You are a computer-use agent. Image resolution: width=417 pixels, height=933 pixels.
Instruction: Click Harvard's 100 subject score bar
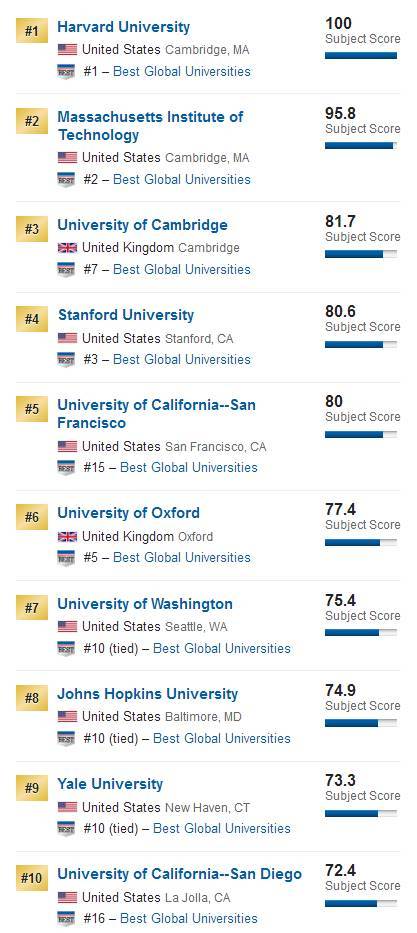(x=360, y=55)
